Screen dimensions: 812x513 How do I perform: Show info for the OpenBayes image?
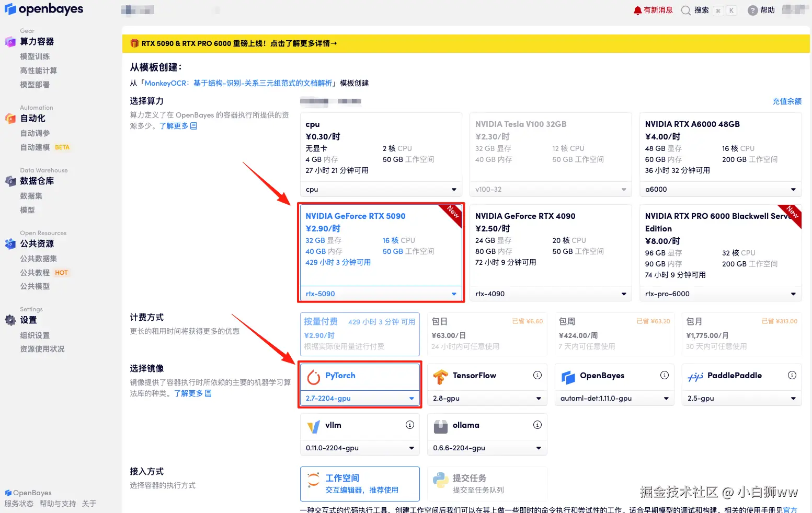[665, 375]
